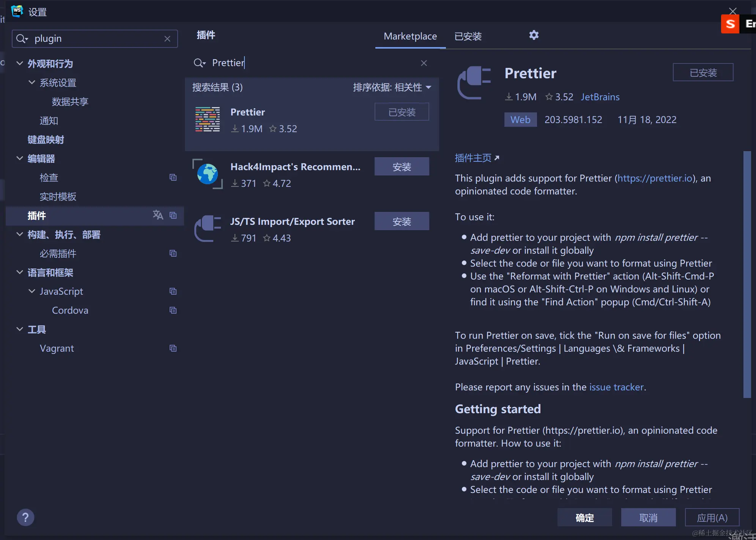Open the issue tracker link

[x=616, y=387]
